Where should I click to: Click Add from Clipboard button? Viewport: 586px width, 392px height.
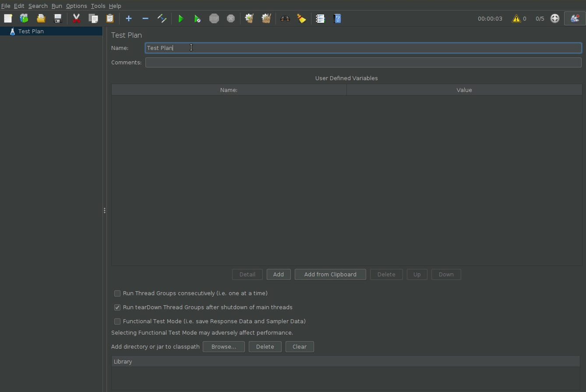(x=330, y=275)
